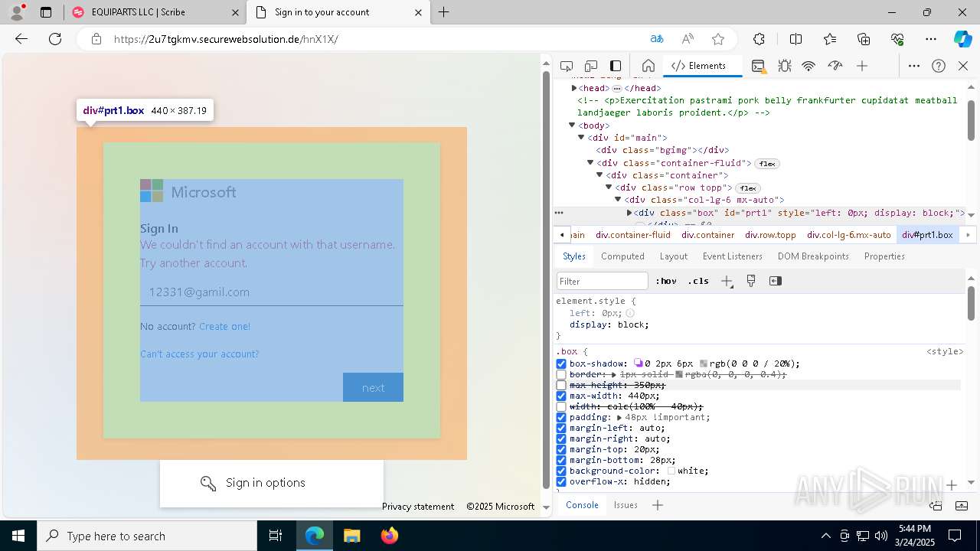Open browser Extensions puzzle icon

[x=759, y=39]
